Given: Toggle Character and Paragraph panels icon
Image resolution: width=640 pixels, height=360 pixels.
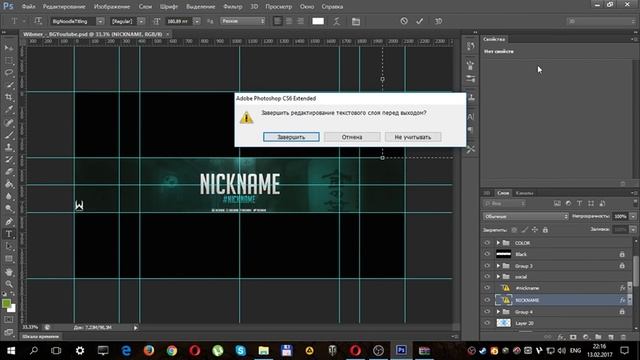Looking at the screenshot, I should pyautogui.click(x=356, y=21).
